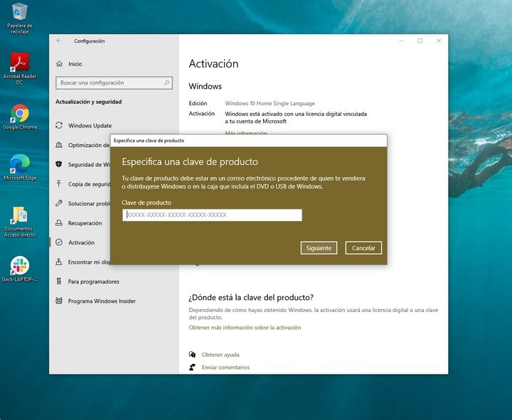Launch Google Chrome from the desktop
The image size is (512, 420).
[20, 117]
